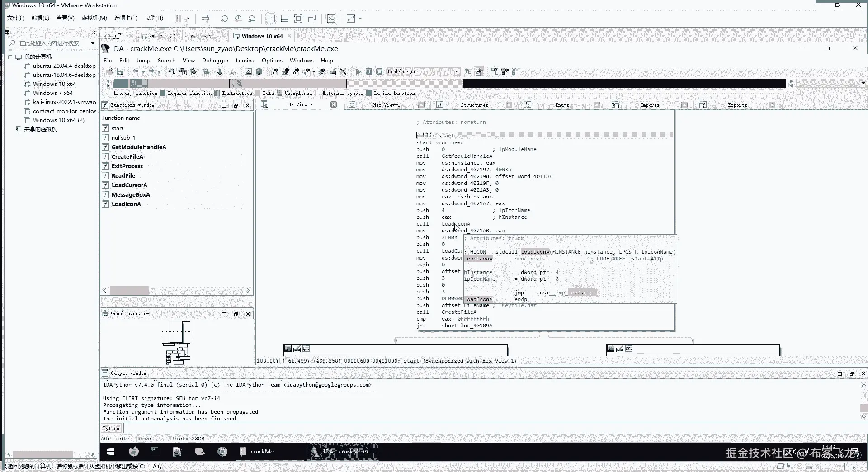Viewport: 868px width, 472px height.
Task: Open the VMware snapshot manager icon
Action: [252, 19]
